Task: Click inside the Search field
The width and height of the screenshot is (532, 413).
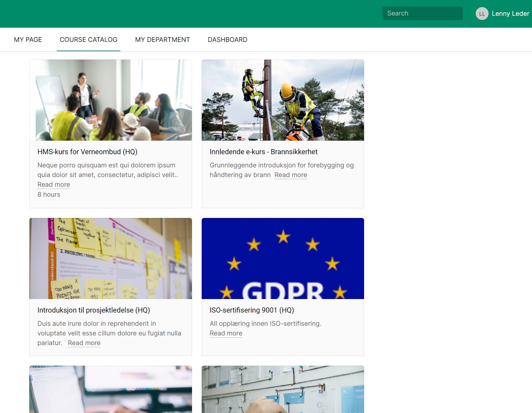Action: (422, 13)
